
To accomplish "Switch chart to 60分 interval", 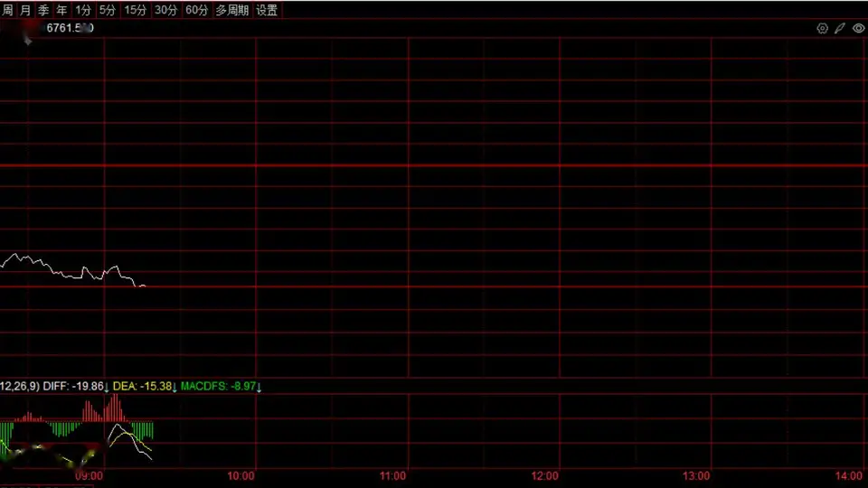I will pos(196,10).
